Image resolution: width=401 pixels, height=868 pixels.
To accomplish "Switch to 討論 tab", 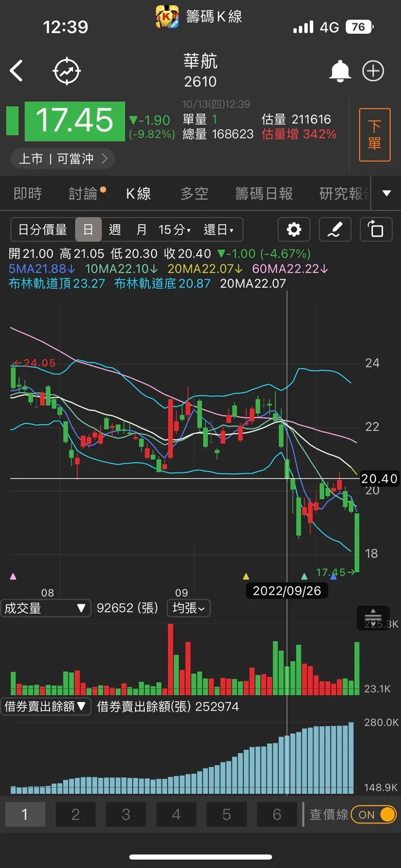I will point(83,193).
